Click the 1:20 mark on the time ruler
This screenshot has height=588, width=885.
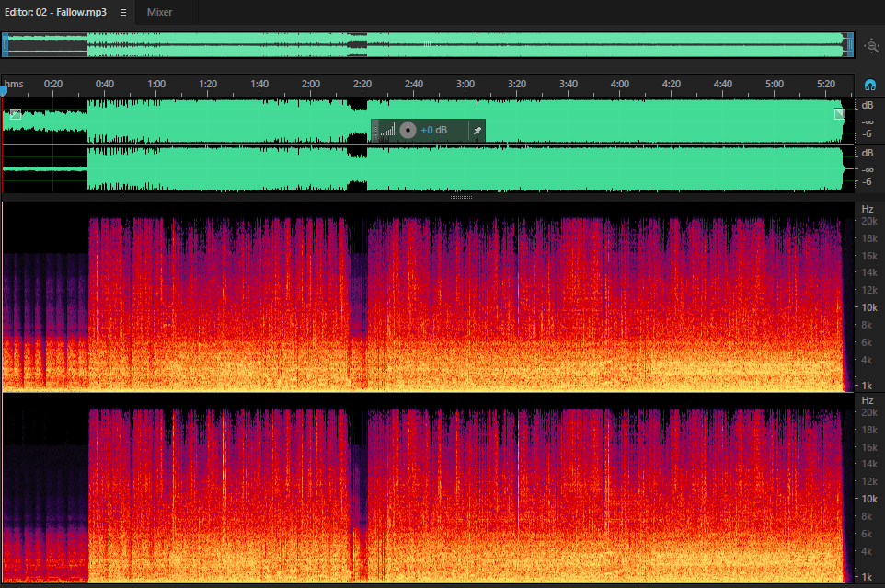[208, 84]
